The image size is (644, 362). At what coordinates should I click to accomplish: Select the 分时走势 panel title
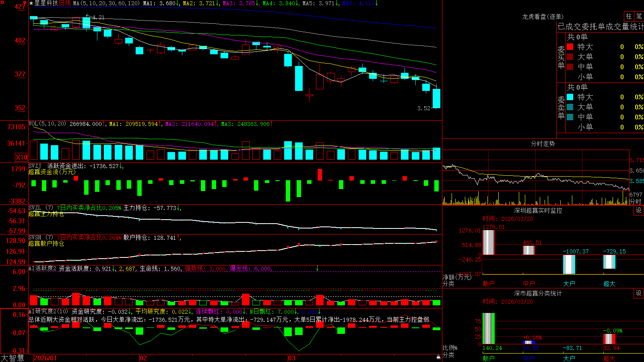(x=543, y=144)
